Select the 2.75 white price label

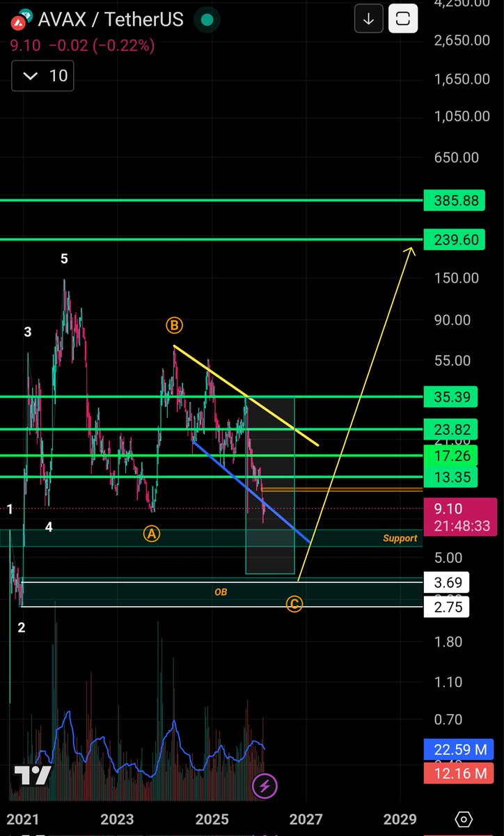447,607
